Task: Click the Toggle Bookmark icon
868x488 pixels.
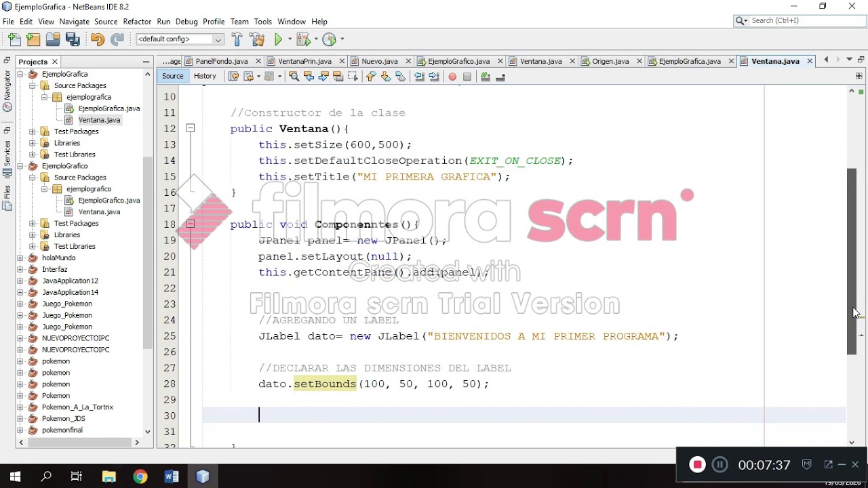Action: [x=400, y=77]
